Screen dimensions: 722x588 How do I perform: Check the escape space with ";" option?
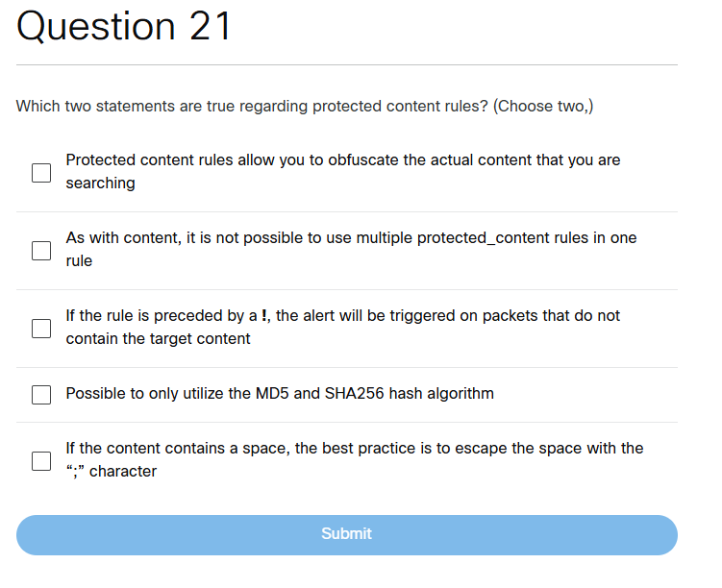coord(41,461)
